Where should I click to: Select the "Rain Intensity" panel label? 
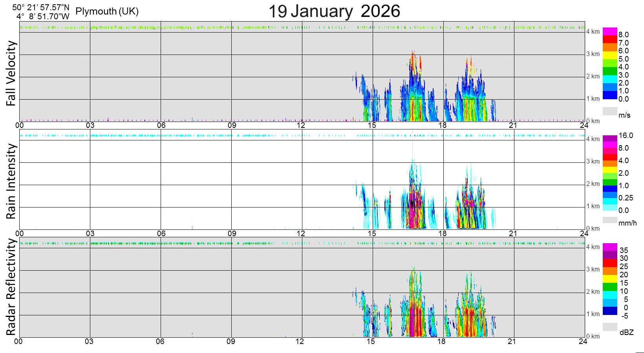pos(12,181)
